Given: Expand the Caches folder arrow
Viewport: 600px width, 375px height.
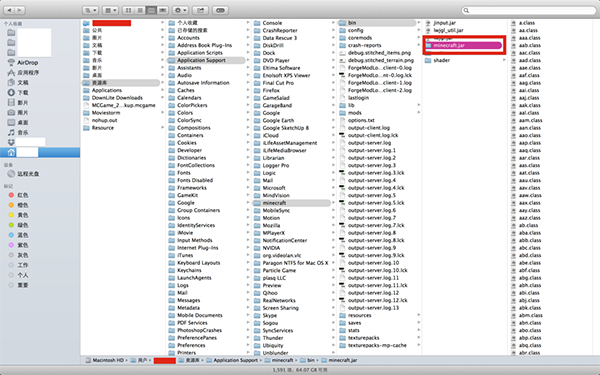Looking at the screenshot, I should point(248,90).
